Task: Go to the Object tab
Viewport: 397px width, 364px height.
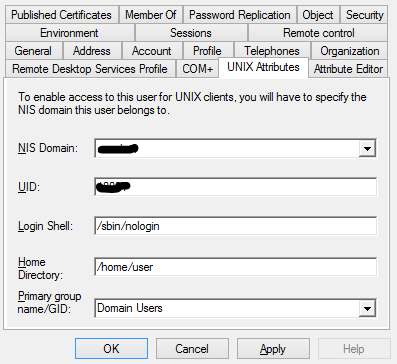Action: [x=318, y=15]
